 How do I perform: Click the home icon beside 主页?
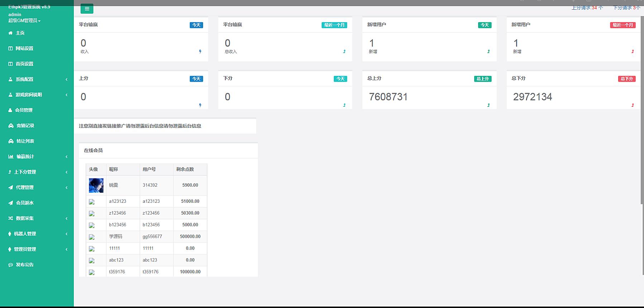(x=10, y=33)
